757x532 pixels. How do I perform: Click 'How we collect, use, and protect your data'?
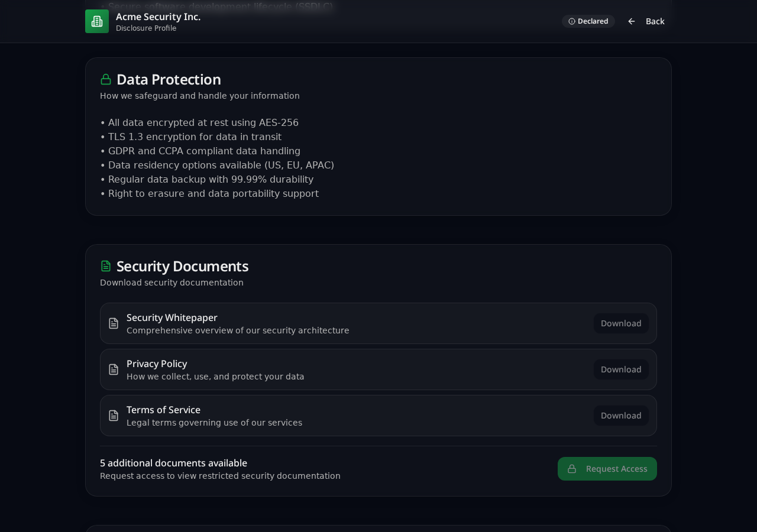(215, 377)
